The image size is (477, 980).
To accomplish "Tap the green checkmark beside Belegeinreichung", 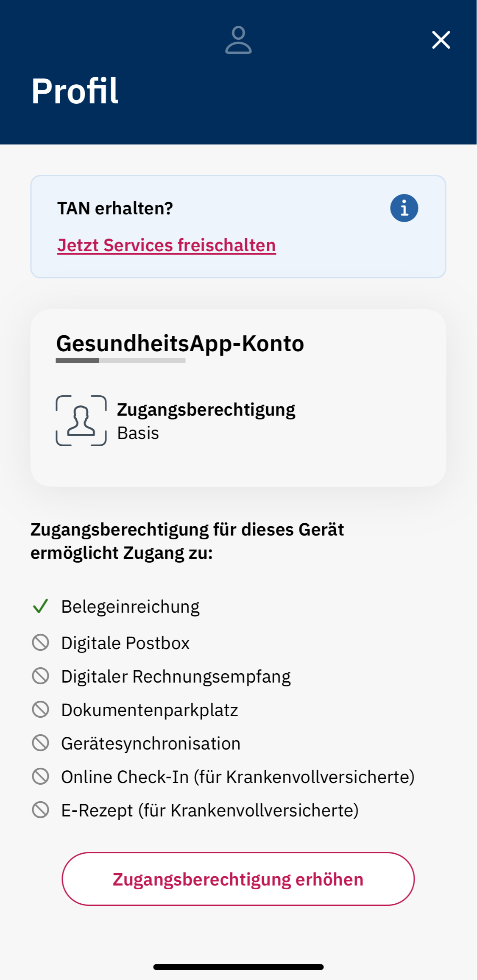I will point(41,606).
